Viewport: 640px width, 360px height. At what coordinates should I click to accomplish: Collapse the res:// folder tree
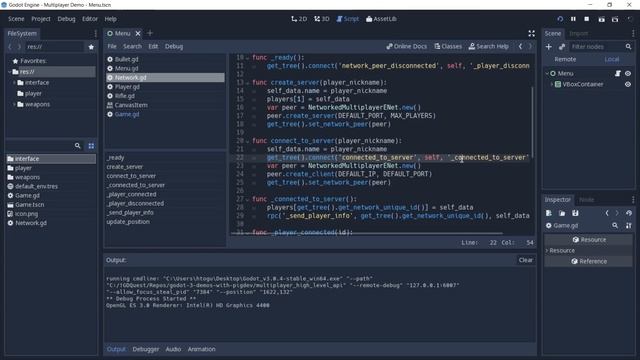click(x=9, y=72)
